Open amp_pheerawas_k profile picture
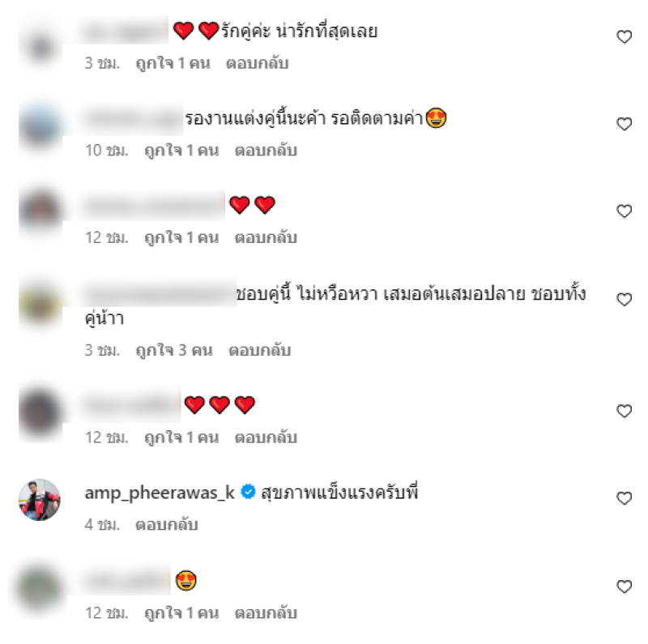648x644 pixels. coord(40,500)
